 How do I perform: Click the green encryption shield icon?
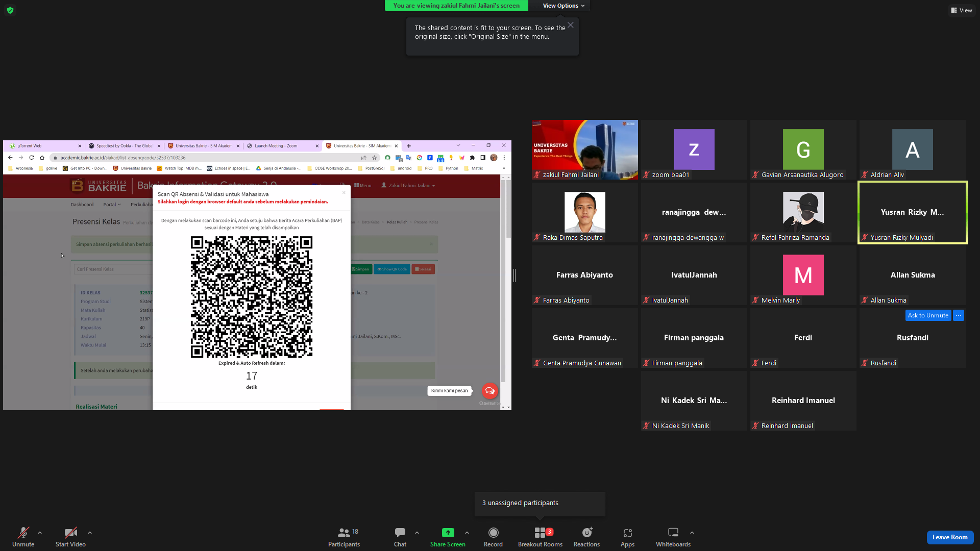click(x=10, y=10)
